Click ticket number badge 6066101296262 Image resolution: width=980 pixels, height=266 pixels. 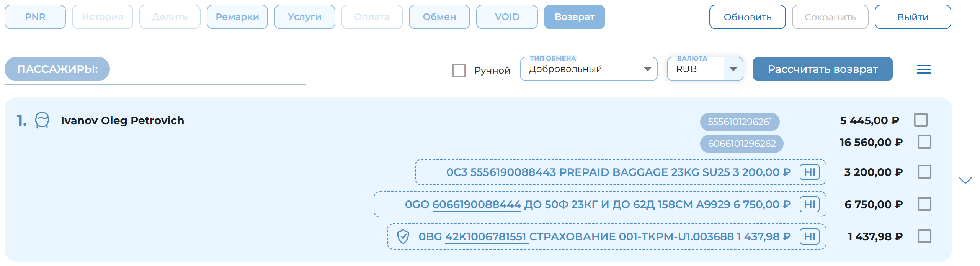click(742, 144)
